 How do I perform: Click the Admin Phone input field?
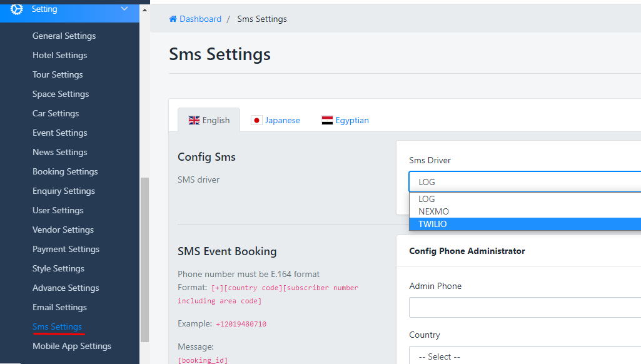[x=524, y=308]
